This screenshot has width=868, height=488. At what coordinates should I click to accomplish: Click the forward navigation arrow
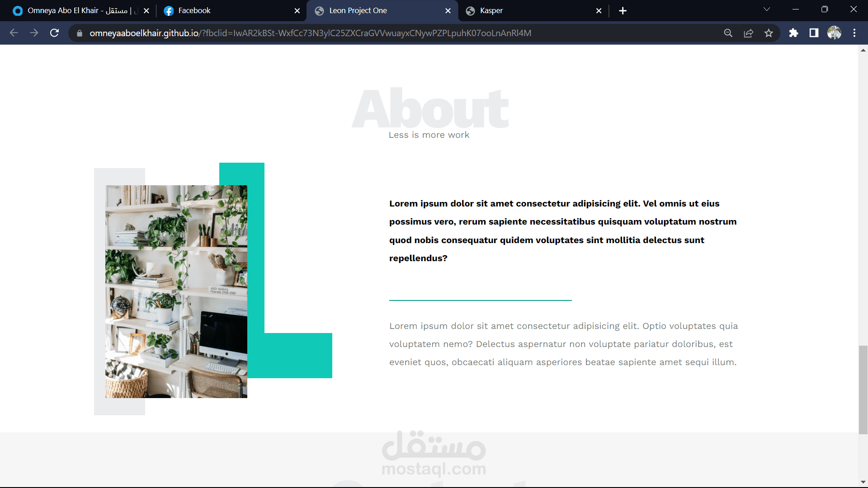click(34, 33)
